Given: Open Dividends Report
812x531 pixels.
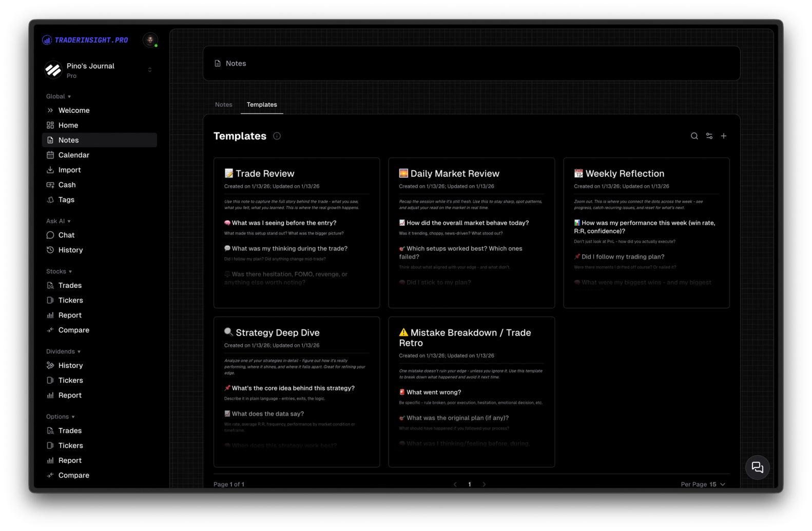Looking at the screenshot, I should pos(100,395).
